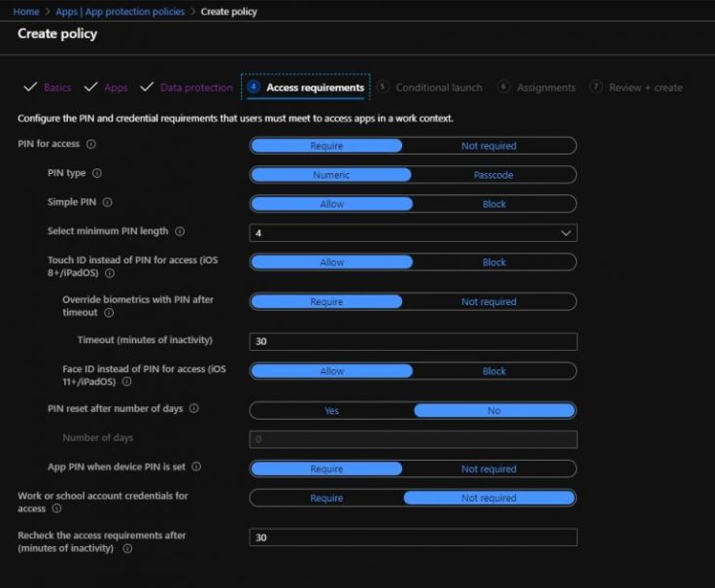Click info icon for minimum PIN length

click(181, 232)
